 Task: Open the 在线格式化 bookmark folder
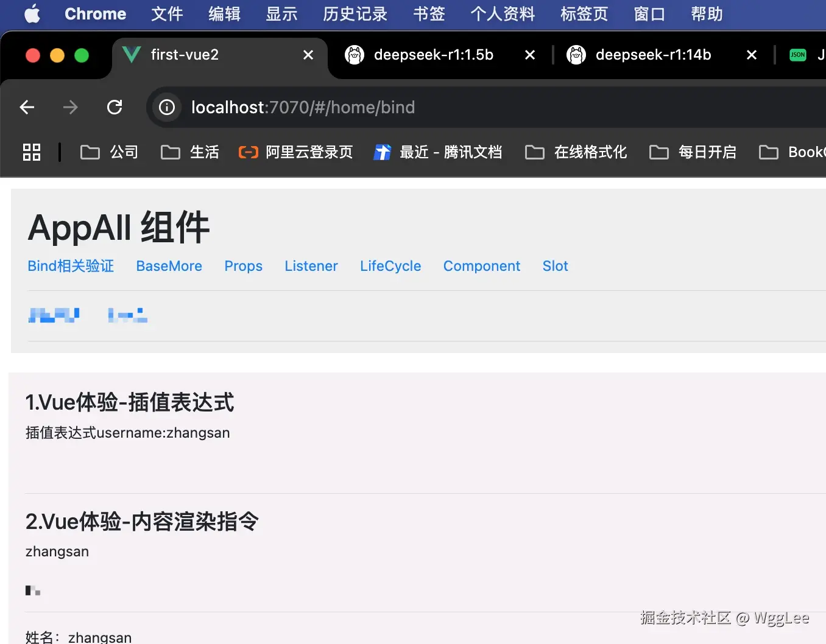point(576,152)
